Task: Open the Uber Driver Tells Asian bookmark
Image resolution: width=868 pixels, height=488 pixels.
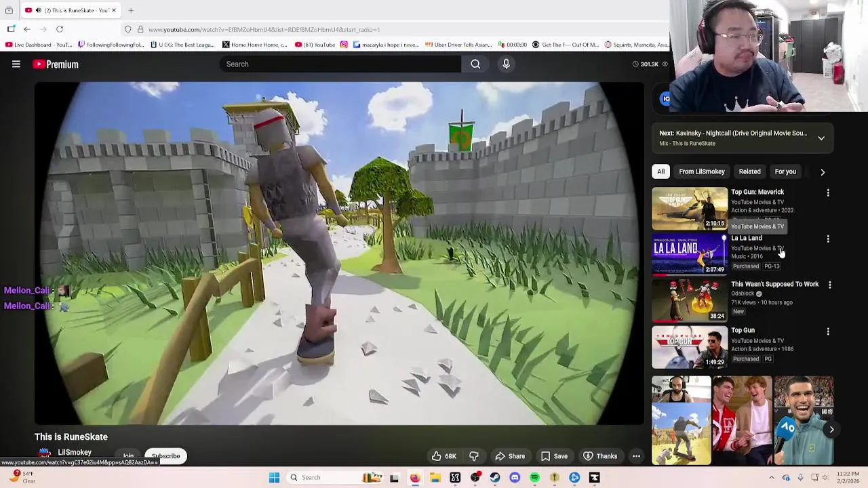Action: click(x=458, y=45)
